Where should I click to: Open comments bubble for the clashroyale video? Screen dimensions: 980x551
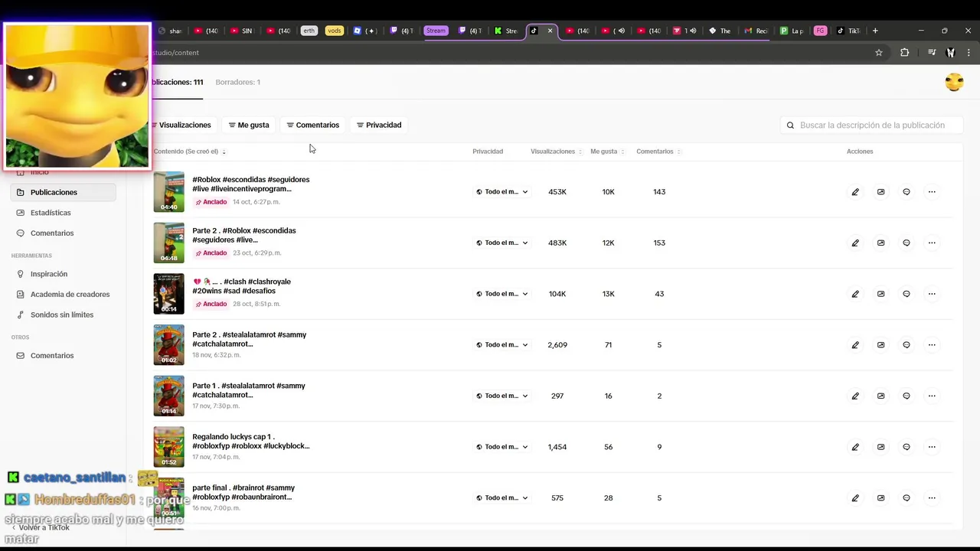point(906,294)
